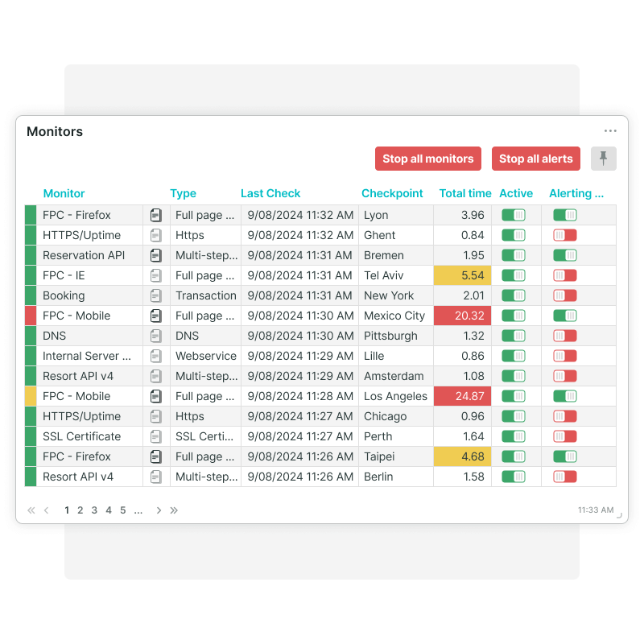This screenshot has width=644, height=644.
Task: Click resize handle at panel bottom-right corner
Action: (x=619, y=515)
